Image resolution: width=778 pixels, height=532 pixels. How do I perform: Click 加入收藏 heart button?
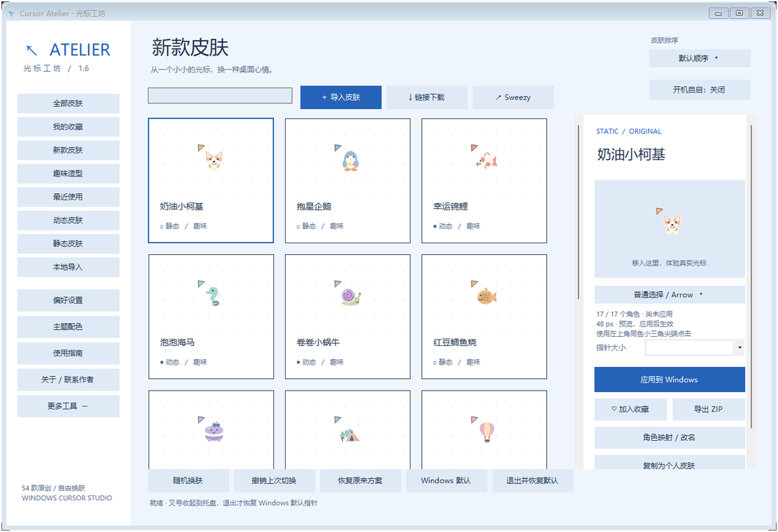(x=631, y=409)
